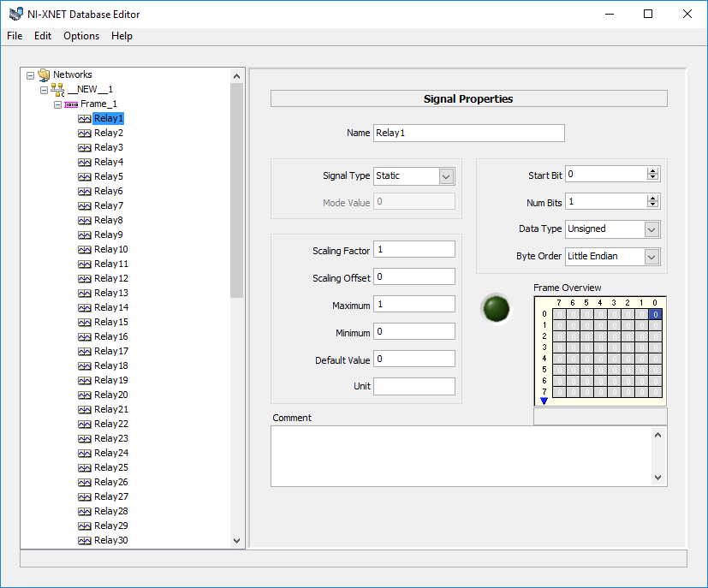Screen dimensions: 708x588
Task: Click the Networks folder icon
Action: click(x=44, y=75)
